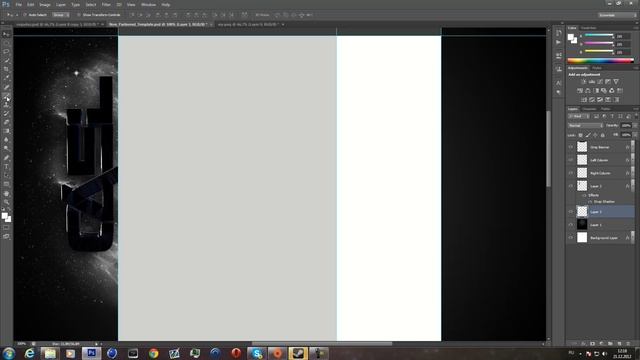
Task: Select the Eraser tool
Action: coord(6,122)
